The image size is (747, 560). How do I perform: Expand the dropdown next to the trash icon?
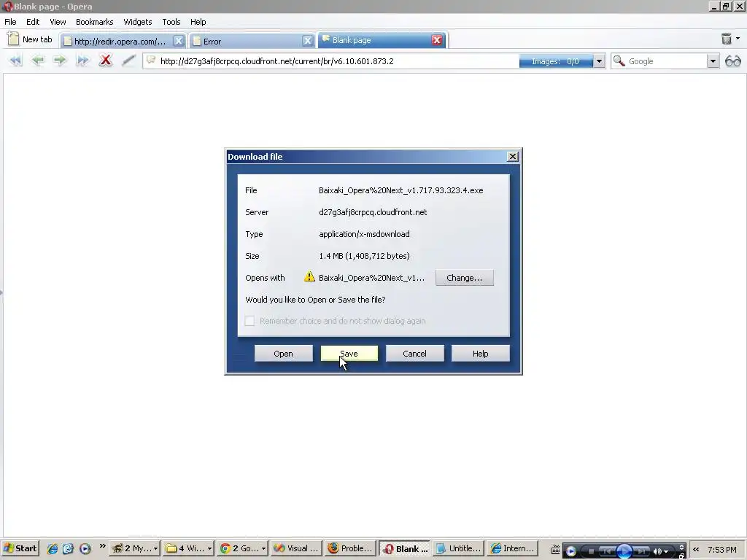pyautogui.click(x=738, y=39)
